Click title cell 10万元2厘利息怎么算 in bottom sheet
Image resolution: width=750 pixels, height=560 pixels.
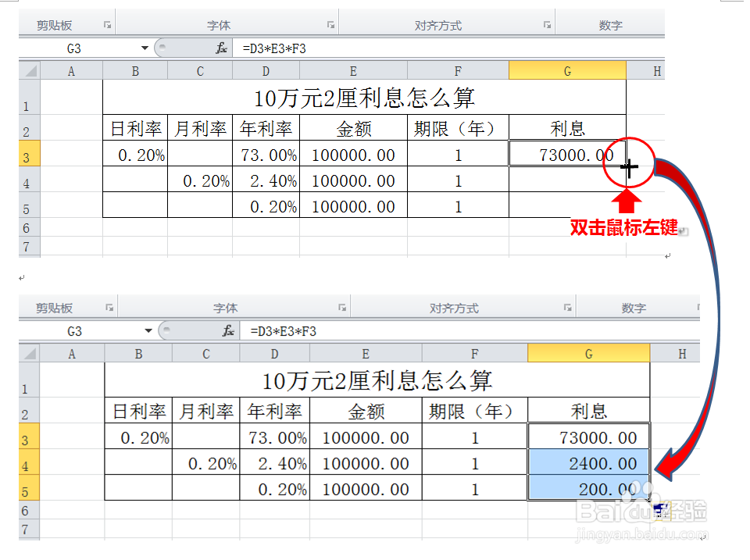coord(377,380)
